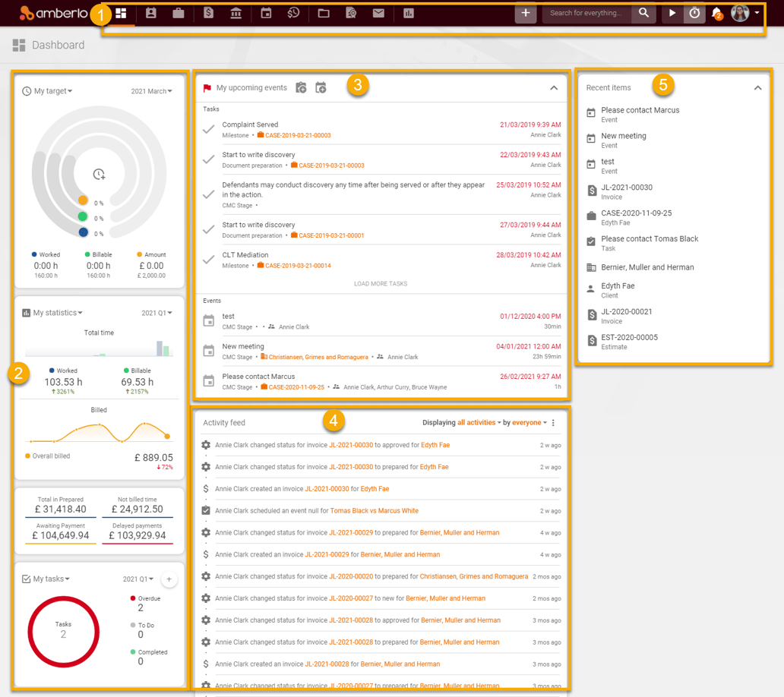Mark the 'Complaint Served' task complete
This screenshot has height=697, width=784.
tap(209, 129)
